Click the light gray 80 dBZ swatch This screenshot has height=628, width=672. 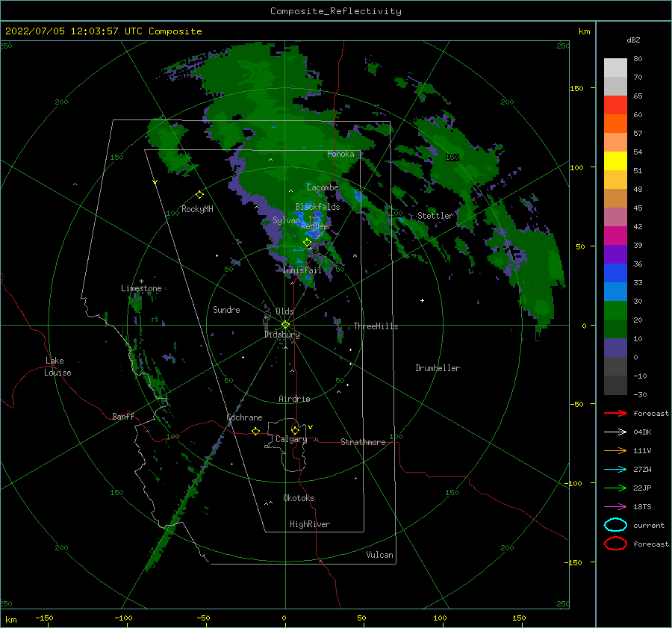[x=615, y=67]
